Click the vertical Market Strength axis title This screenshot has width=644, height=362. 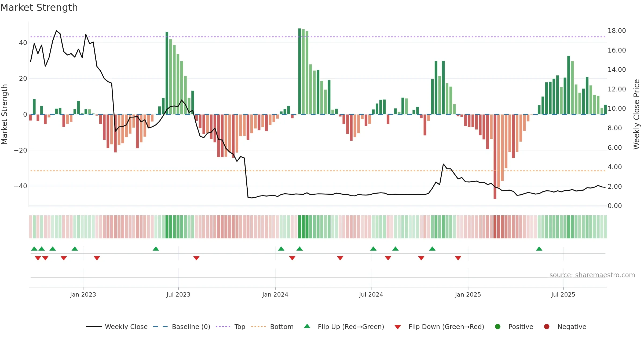pos(4,114)
